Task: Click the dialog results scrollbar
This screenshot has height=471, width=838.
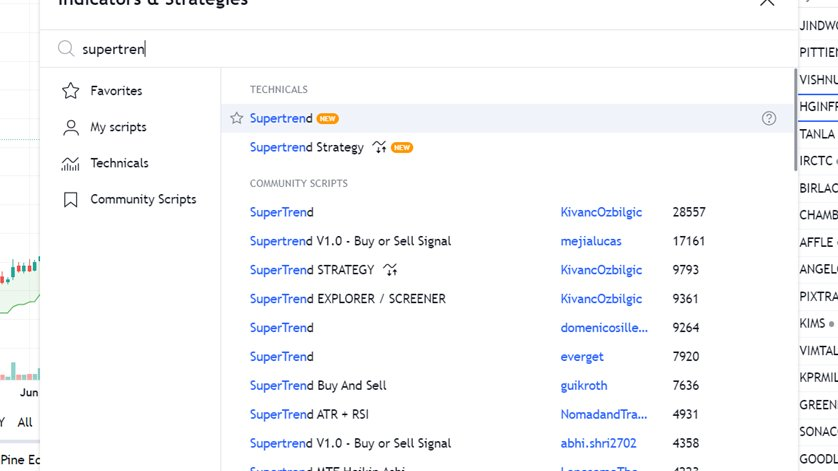Action: 795,120
